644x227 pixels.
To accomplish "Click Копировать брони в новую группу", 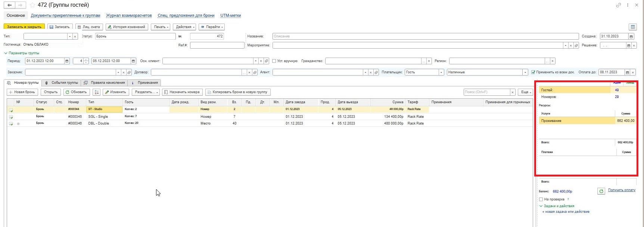I will click(x=237, y=92).
